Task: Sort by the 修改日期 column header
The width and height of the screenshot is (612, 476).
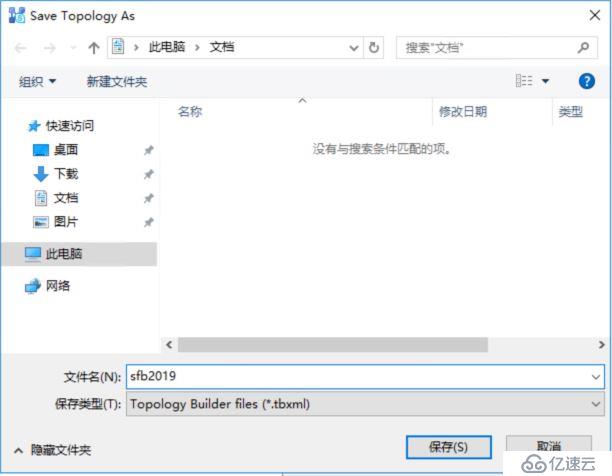Action: pos(463,112)
